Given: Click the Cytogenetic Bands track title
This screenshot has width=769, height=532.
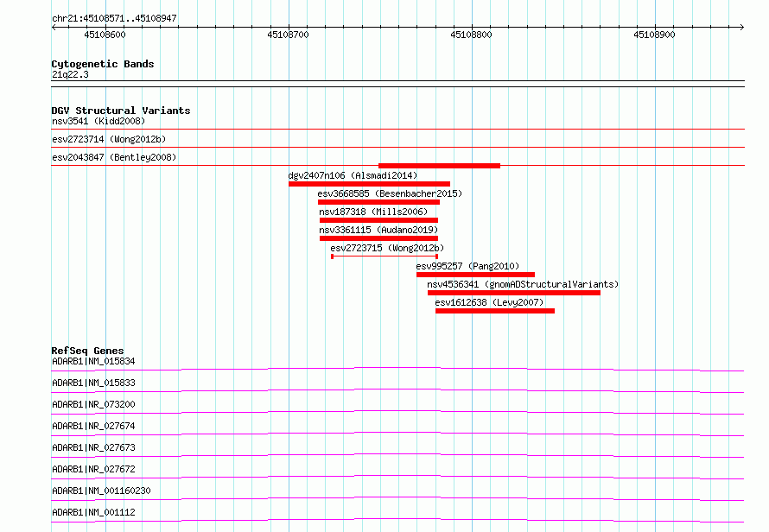Looking at the screenshot, I should point(103,64).
